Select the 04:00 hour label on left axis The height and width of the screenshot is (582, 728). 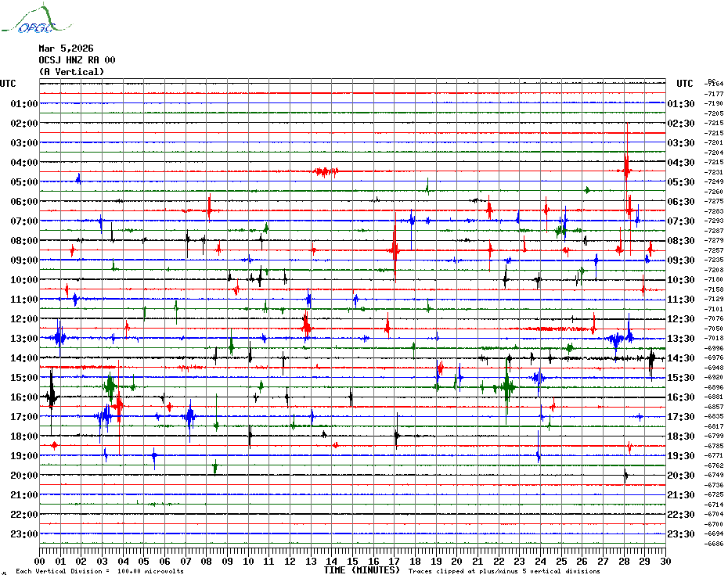(x=25, y=163)
